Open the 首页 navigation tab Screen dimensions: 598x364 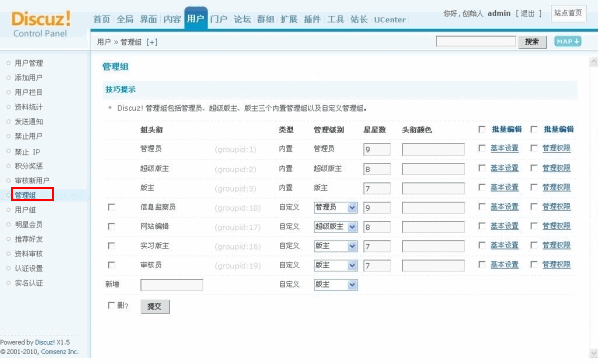click(x=101, y=19)
